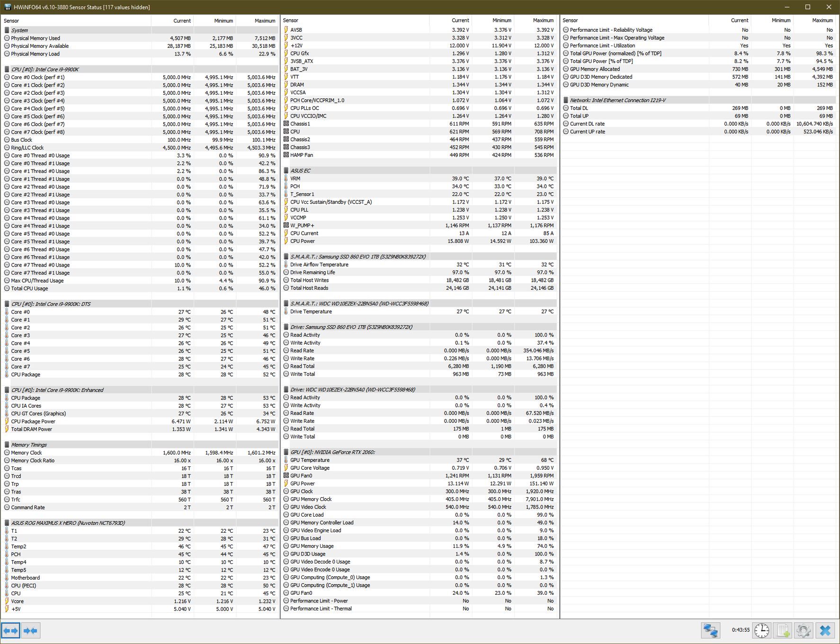Viewport: 840px width, 644px height.
Task: Select the Total Host Writes row
Action: coord(419,280)
